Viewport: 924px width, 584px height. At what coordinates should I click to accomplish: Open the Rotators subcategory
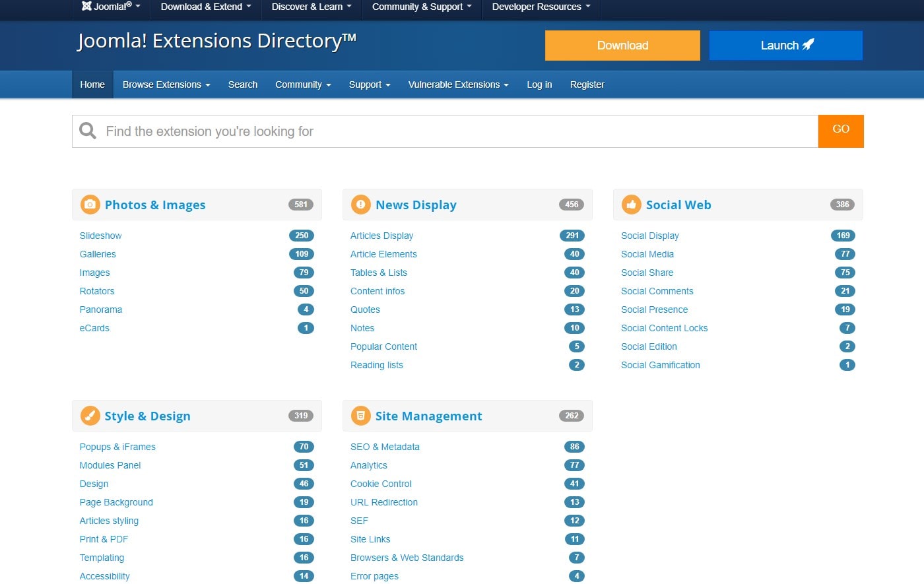[97, 291]
